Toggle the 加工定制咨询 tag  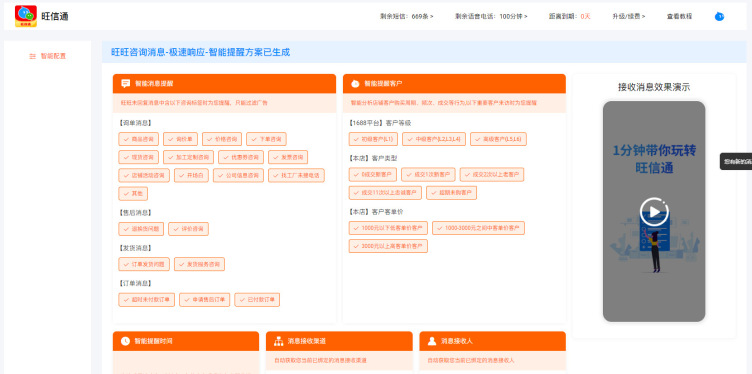pyautogui.click(x=188, y=157)
